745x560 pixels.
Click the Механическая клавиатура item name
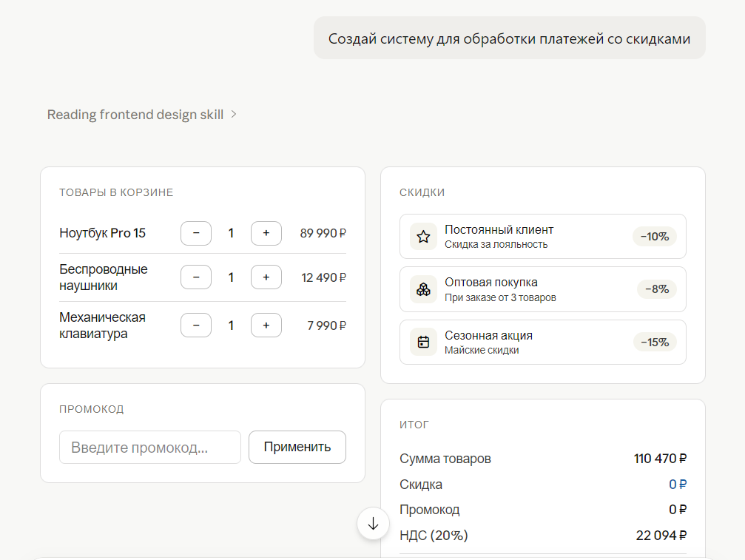click(x=103, y=325)
